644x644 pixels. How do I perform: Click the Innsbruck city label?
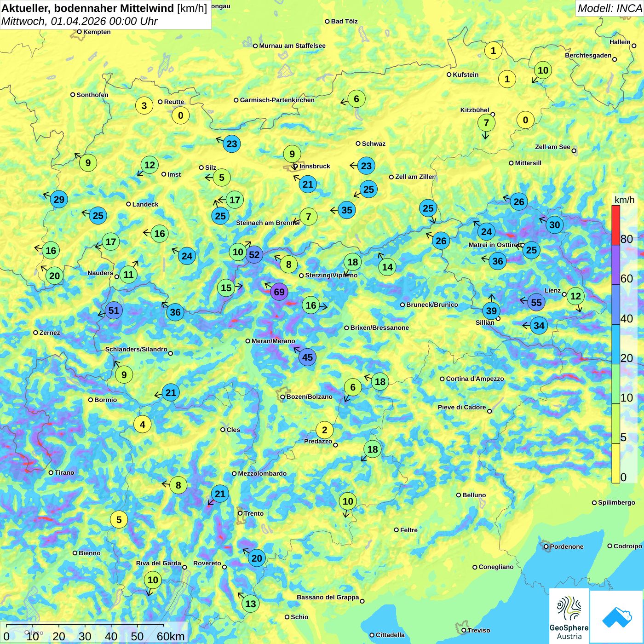pos(315,166)
